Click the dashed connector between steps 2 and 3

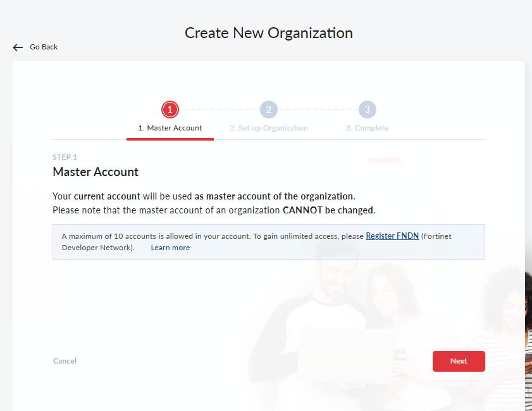click(318, 109)
